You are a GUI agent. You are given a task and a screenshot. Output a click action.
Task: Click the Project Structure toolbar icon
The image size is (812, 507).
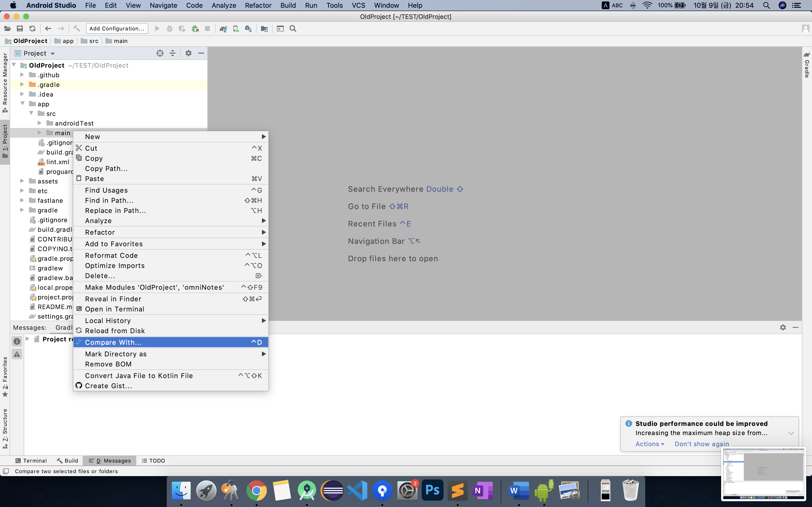tap(264, 28)
